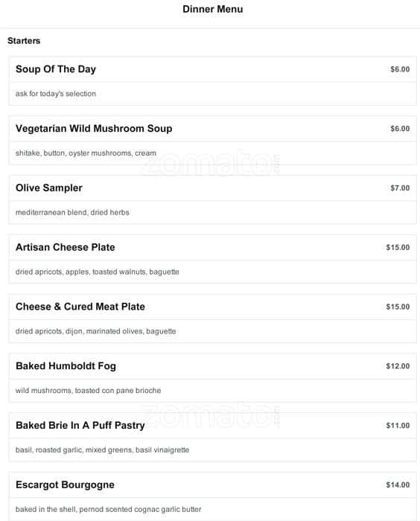The height and width of the screenshot is (521, 420).
Task: Select the mediterranean blend, dried herbs description
Action: (72, 212)
